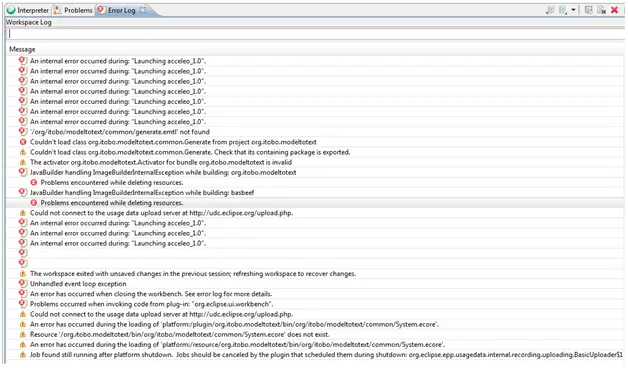Select 'JavaBuilder handling ImageBuilderInternalException while building: basbeef' text
Viewport: 628px width, 368px height.
[x=142, y=193]
